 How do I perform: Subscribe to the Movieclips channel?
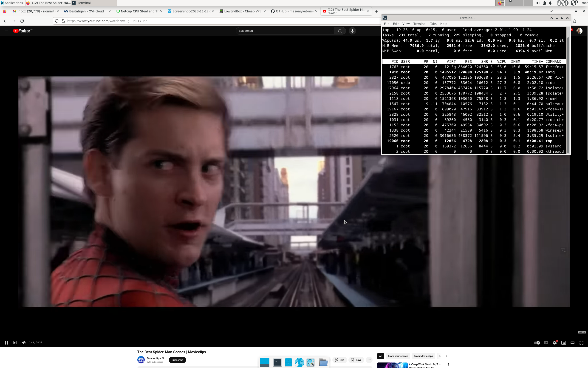pos(177,360)
